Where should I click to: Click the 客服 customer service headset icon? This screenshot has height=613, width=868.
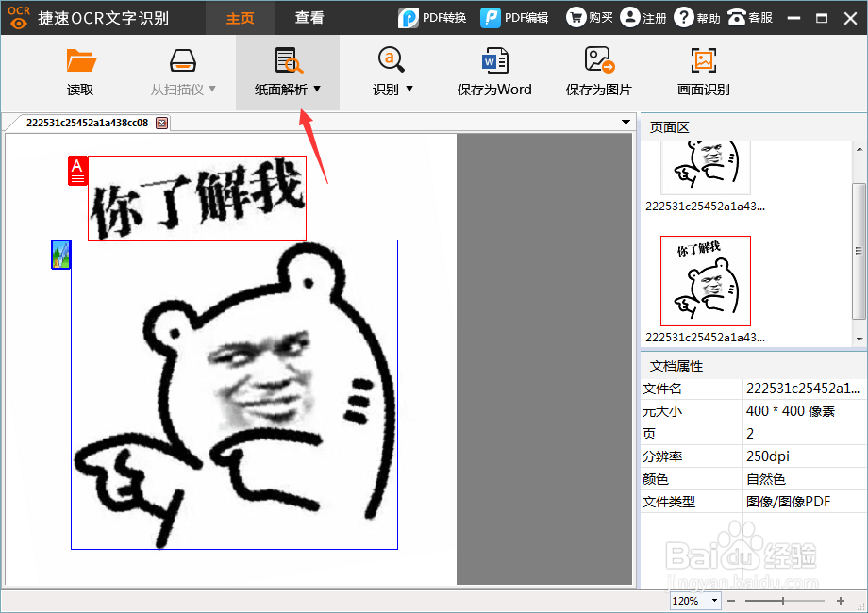(x=737, y=16)
